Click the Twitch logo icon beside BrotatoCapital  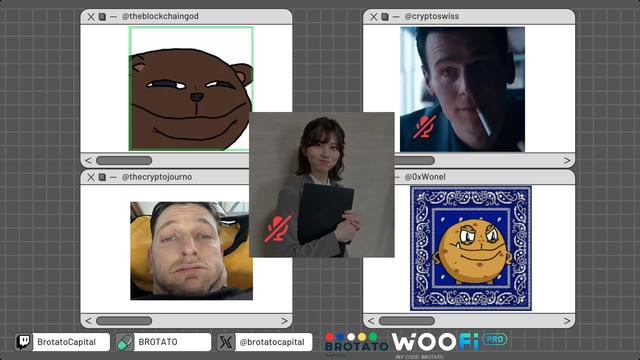(23, 342)
